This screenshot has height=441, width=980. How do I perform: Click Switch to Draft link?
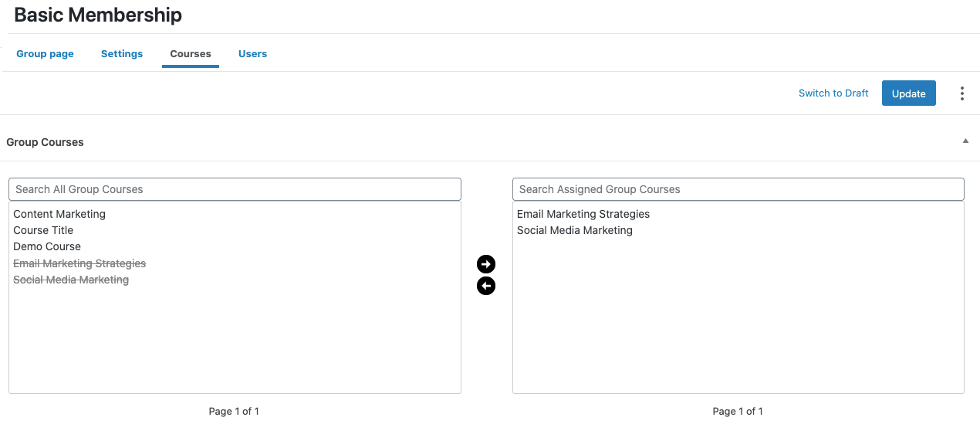coord(833,93)
